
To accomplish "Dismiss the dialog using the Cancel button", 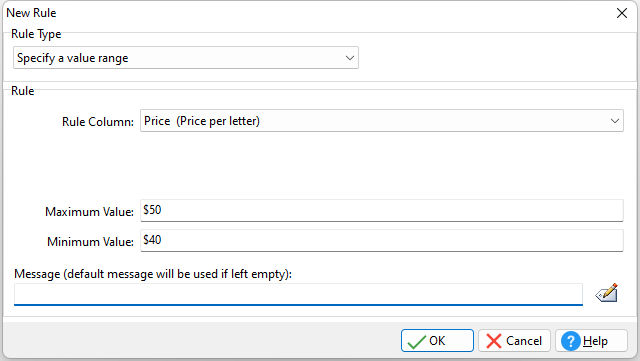I will tap(514, 341).
